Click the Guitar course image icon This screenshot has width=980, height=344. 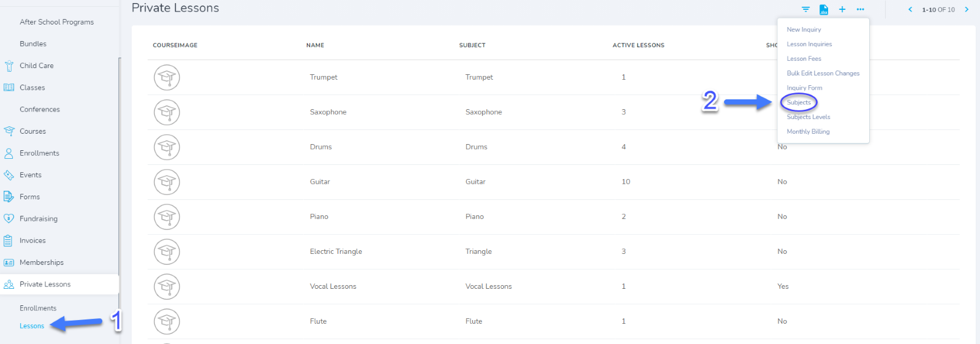167,182
